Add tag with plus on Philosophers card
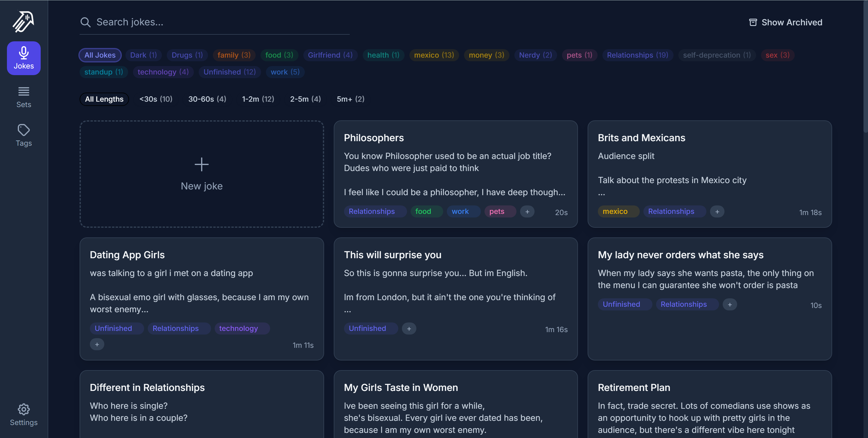 [527, 211]
